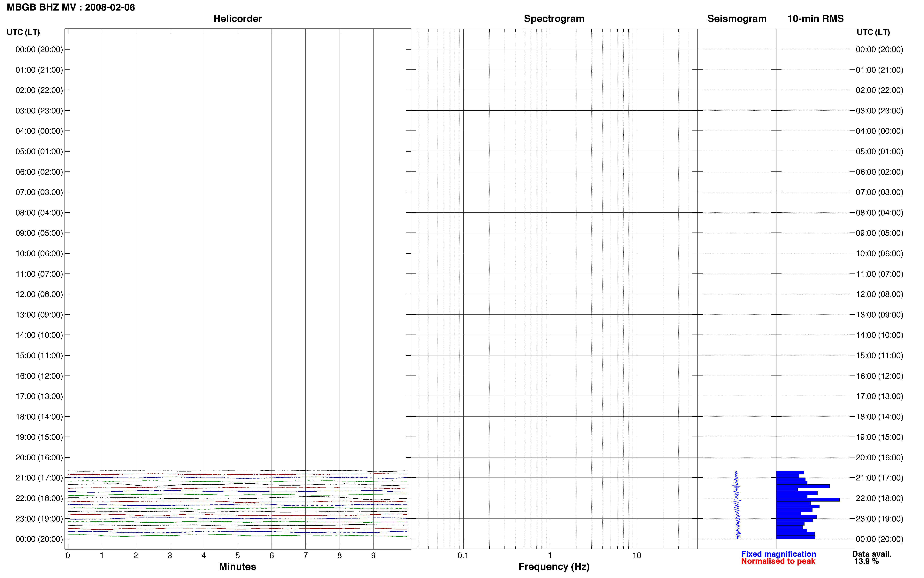This screenshot has height=578, width=924.
Task: Click left time label 14:00 (10:00)
Action: [x=39, y=335]
